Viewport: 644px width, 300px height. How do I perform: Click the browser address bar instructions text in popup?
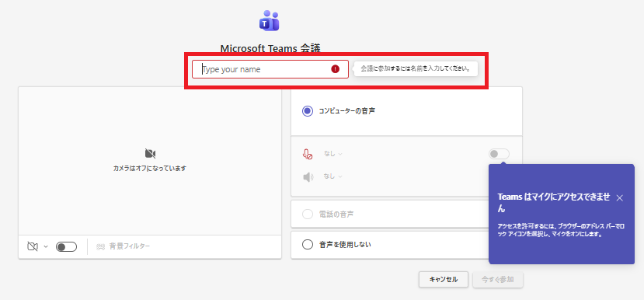[x=560, y=231]
